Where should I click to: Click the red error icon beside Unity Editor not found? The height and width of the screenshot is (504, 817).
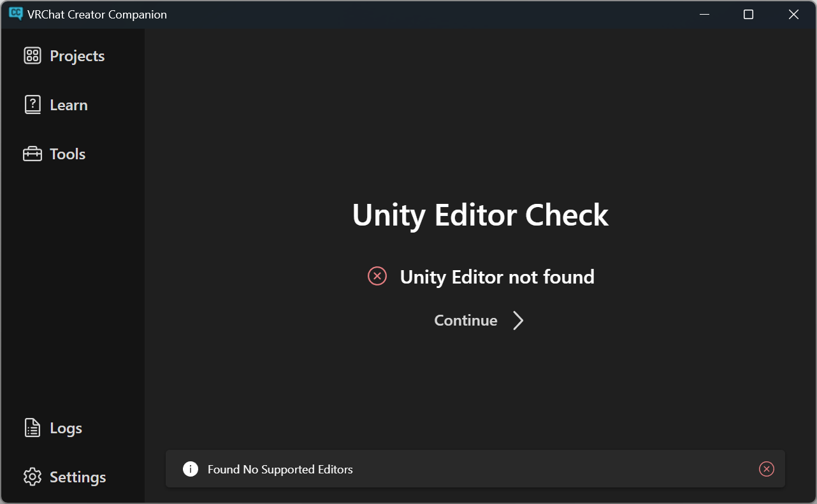tap(377, 276)
